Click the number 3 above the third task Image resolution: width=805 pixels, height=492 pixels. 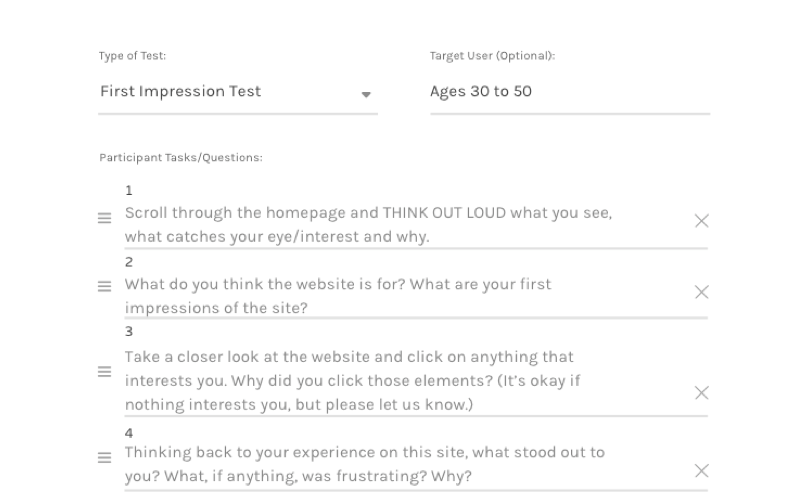[x=129, y=332]
